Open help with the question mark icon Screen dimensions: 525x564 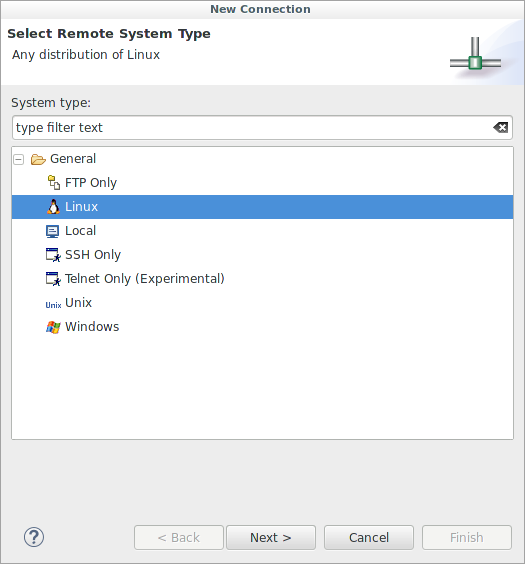point(34,537)
